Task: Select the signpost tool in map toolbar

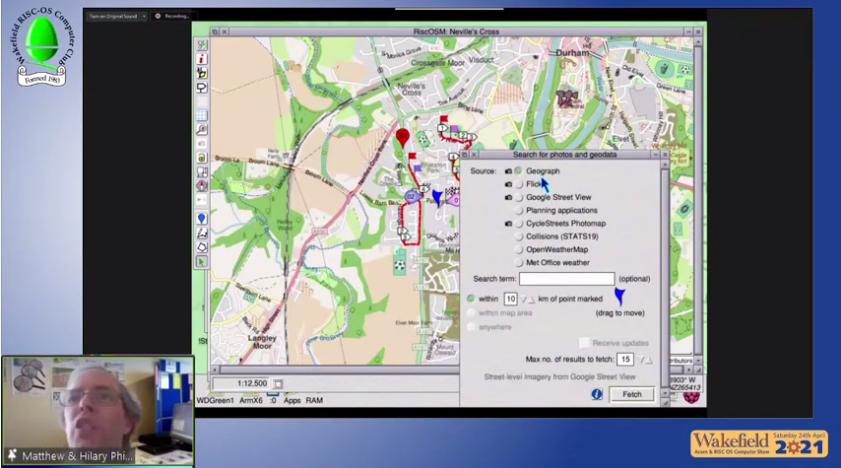Action: pos(202,87)
